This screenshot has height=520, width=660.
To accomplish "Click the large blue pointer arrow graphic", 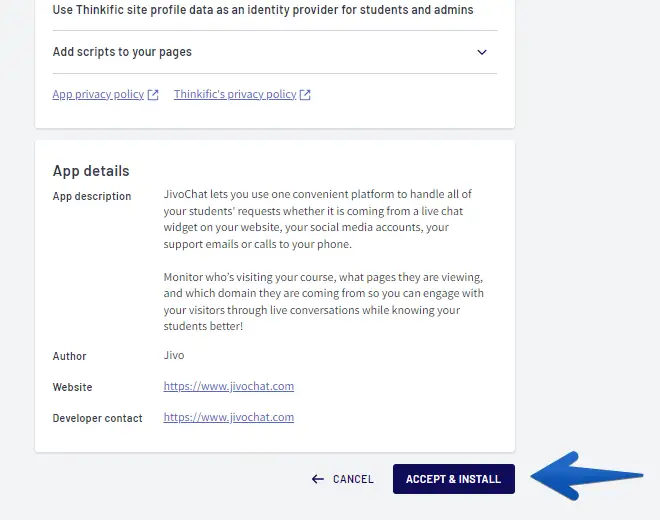I will point(585,476).
